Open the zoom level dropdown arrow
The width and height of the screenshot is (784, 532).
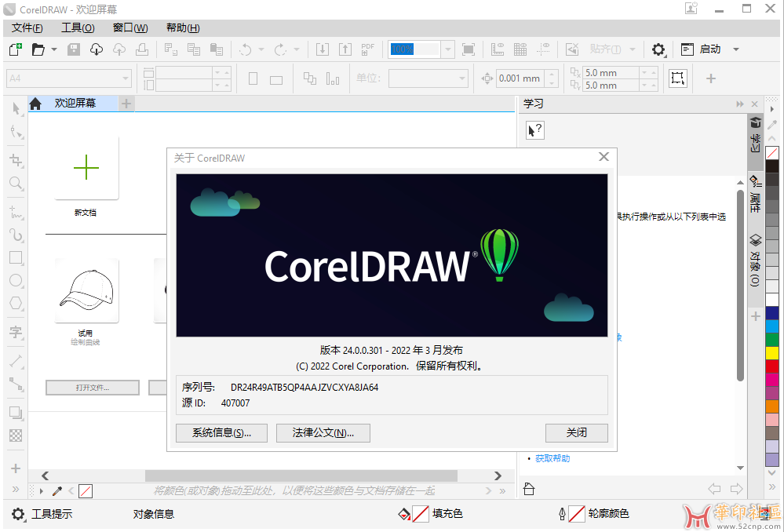[x=447, y=49]
